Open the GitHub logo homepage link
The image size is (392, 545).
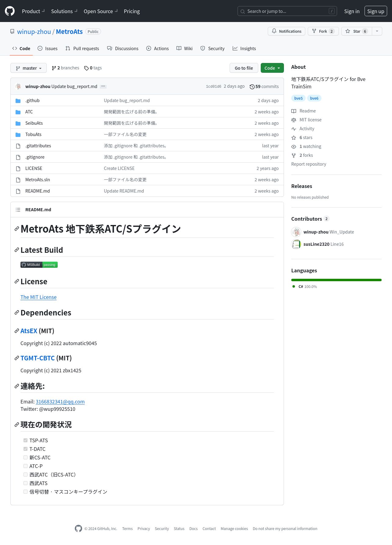point(10,11)
